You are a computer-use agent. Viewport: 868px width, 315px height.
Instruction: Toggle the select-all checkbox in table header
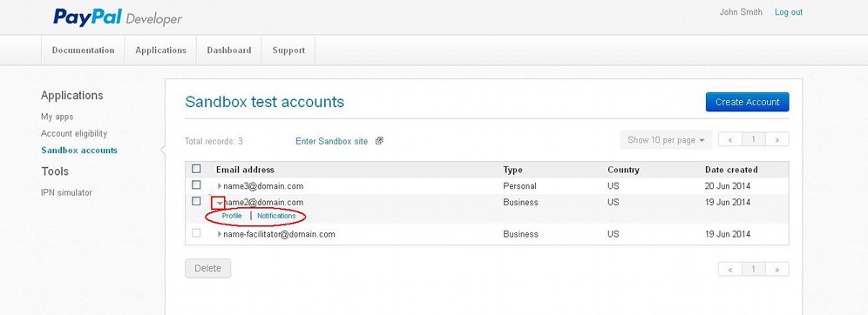tap(196, 169)
